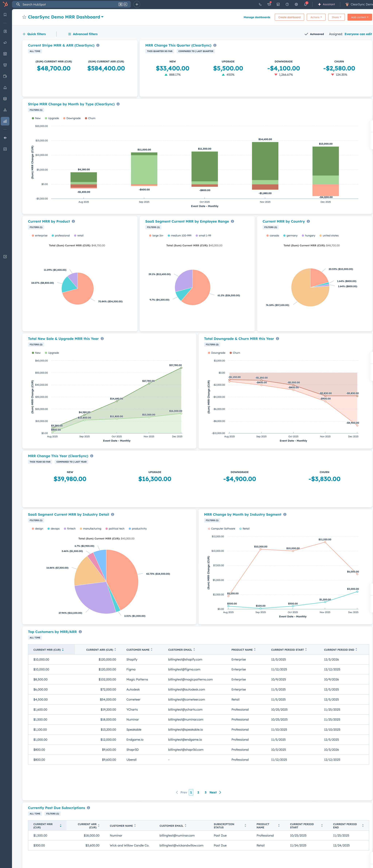Click the Create dashboard button
Screen dimensions: 373x868
click(x=289, y=17)
